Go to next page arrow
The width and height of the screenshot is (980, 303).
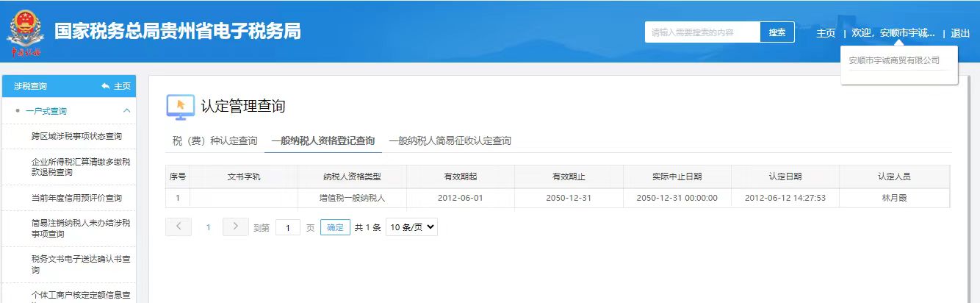(x=235, y=227)
